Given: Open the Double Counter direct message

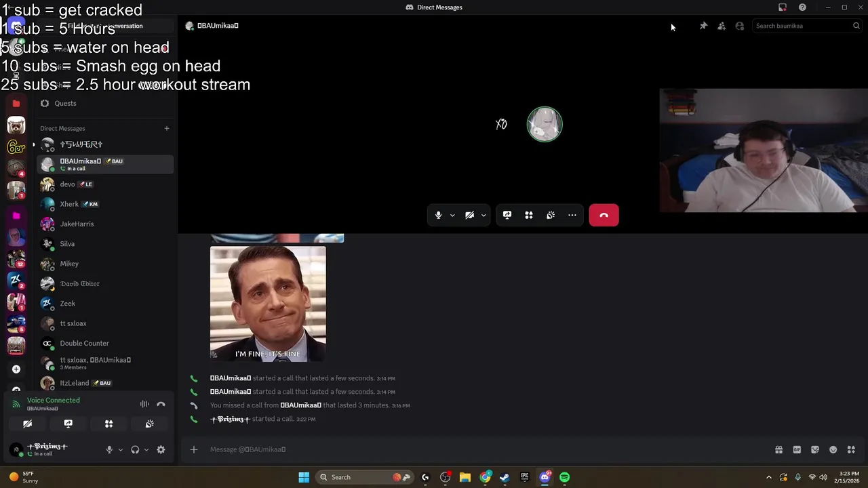Looking at the screenshot, I should click(x=105, y=343).
